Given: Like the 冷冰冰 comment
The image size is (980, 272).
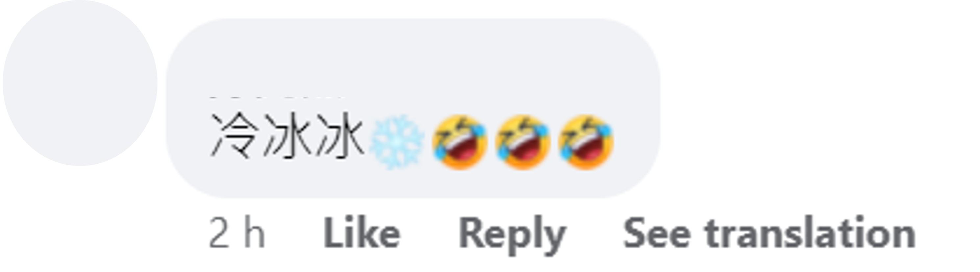Looking at the screenshot, I should click(x=361, y=233).
